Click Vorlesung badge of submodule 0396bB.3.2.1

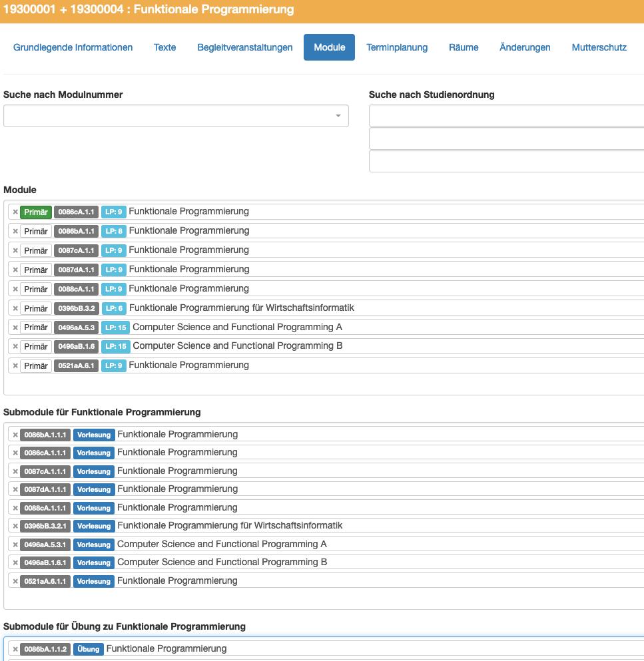click(x=94, y=527)
